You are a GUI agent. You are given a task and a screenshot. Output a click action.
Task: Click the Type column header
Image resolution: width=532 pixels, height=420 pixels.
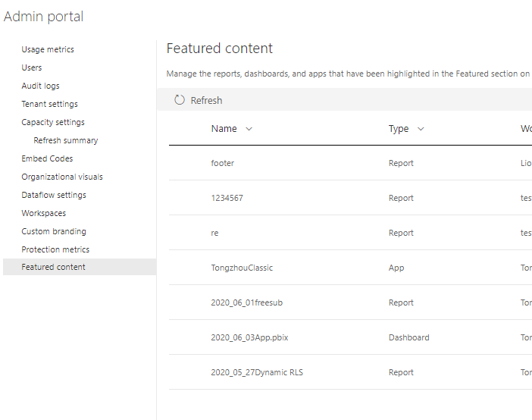[399, 129]
